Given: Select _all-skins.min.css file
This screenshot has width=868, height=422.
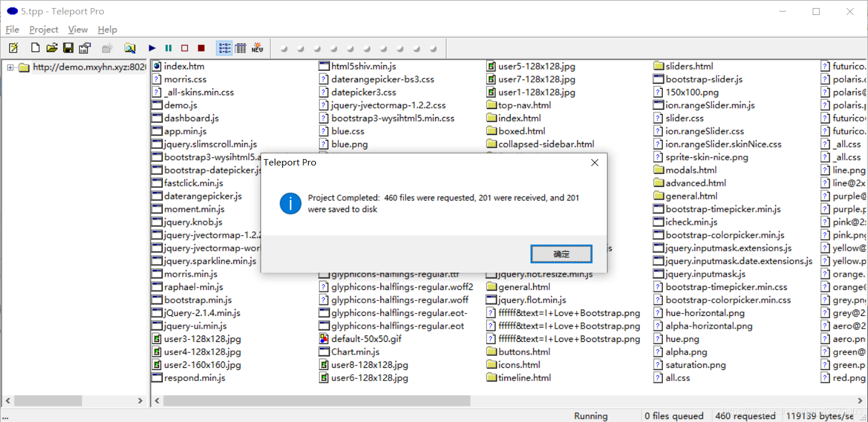Looking at the screenshot, I should click(193, 92).
